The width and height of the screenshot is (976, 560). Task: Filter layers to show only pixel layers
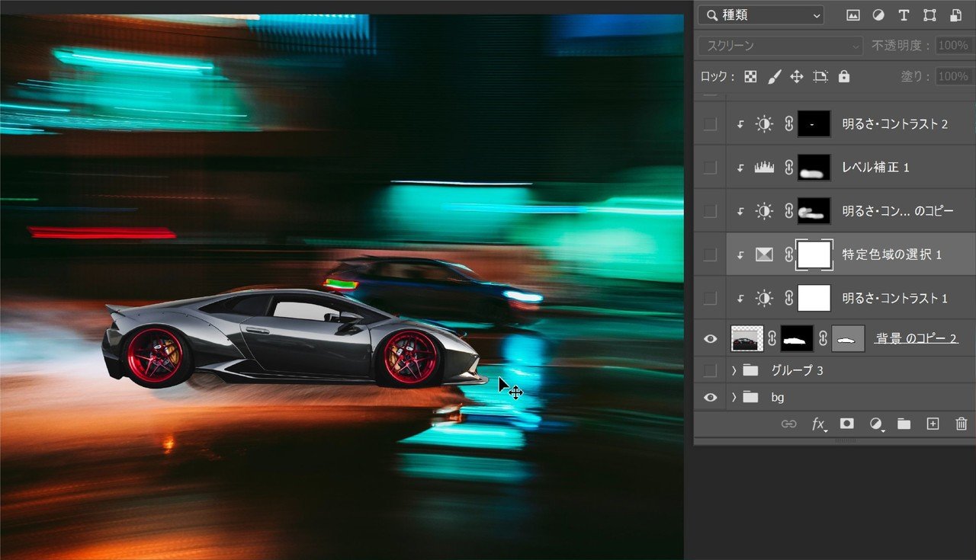(x=852, y=15)
